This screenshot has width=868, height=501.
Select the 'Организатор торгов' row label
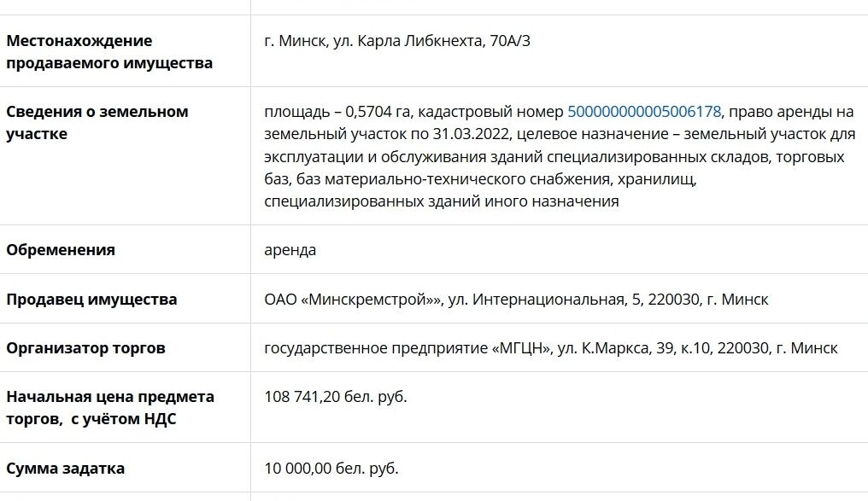[85, 348]
